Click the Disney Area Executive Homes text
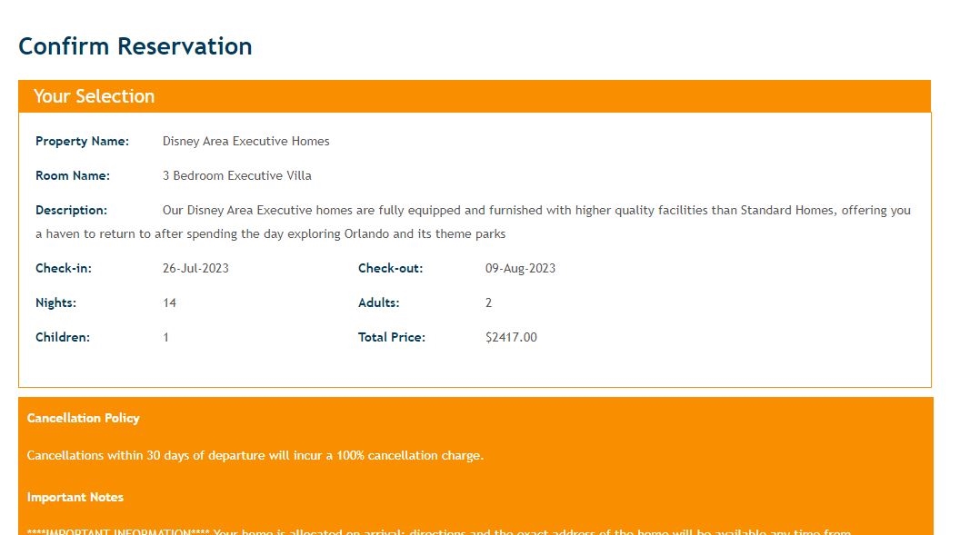This screenshot has height=535, width=980. coord(245,142)
